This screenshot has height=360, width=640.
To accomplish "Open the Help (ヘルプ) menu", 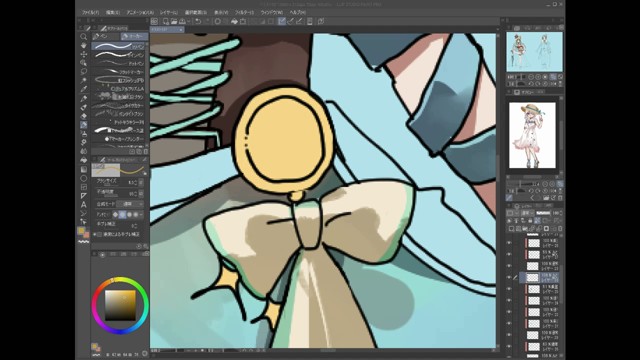I will click(298, 13).
